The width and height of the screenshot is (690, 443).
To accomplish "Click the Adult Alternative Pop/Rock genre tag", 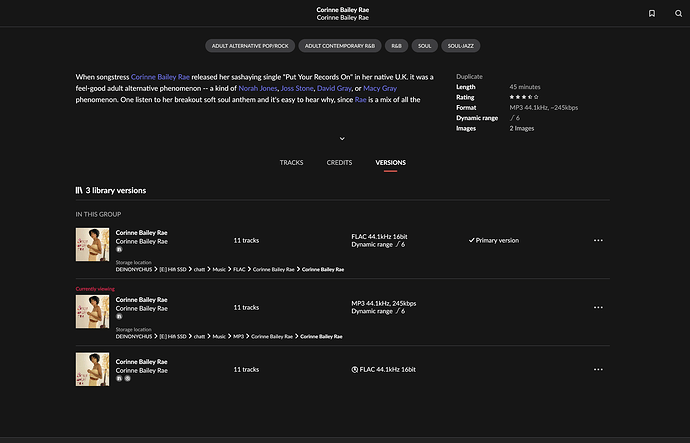I will 249,46.
